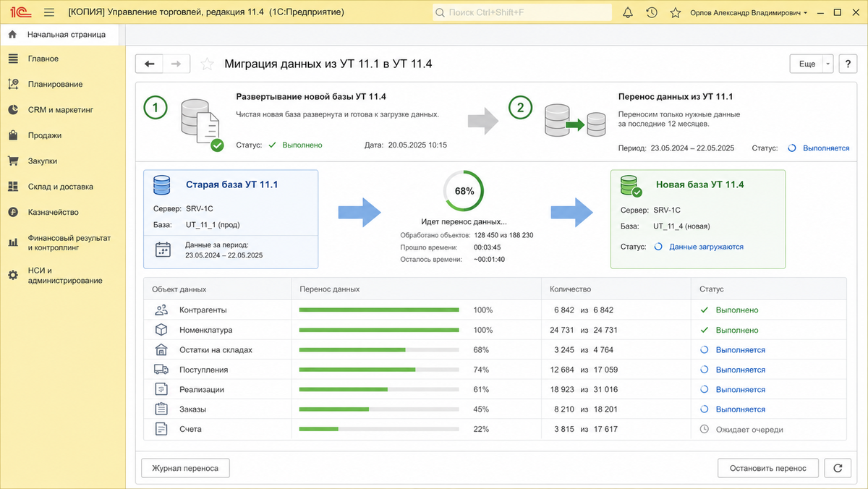Open the history clock icon

click(652, 12)
